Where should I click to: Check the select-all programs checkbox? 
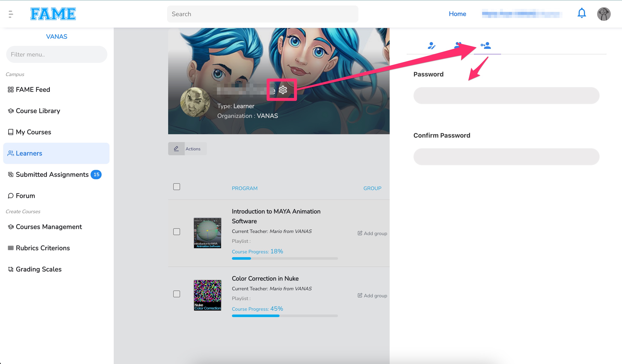click(x=176, y=187)
